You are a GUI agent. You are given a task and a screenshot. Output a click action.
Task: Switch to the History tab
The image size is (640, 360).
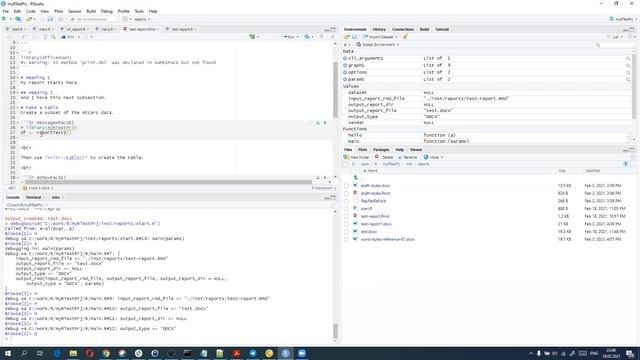click(x=379, y=29)
